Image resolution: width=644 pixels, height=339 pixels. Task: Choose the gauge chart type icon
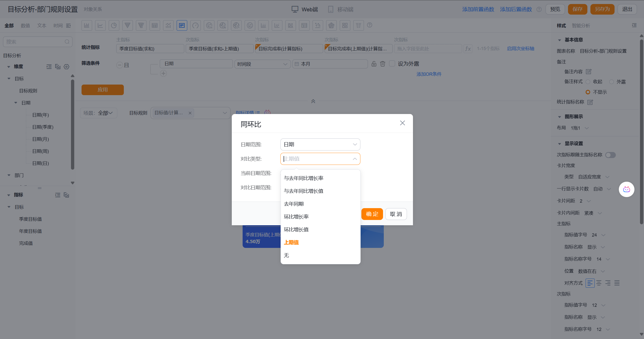[x=195, y=25]
